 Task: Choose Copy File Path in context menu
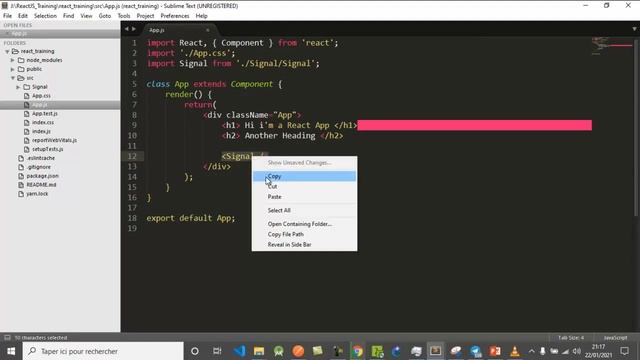(x=304, y=234)
